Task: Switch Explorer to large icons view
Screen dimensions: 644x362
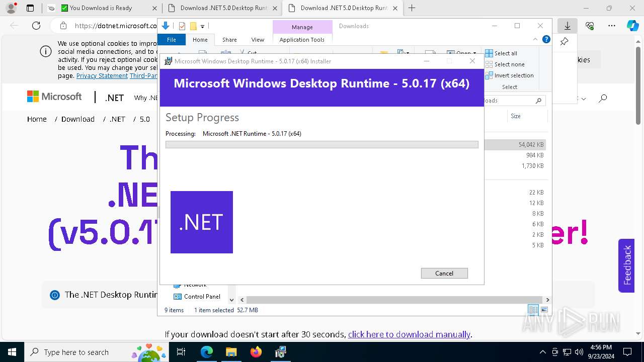Action: coord(544,310)
